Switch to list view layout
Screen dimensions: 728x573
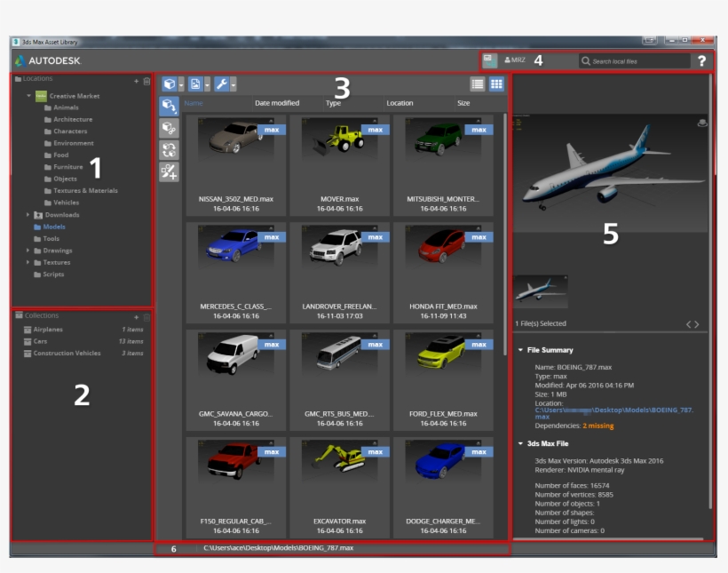[478, 84]
